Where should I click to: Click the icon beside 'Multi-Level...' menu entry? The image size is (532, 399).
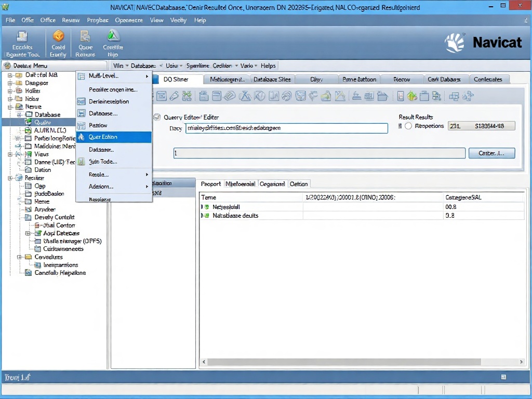pyautogui.click(x=82, y=76)
